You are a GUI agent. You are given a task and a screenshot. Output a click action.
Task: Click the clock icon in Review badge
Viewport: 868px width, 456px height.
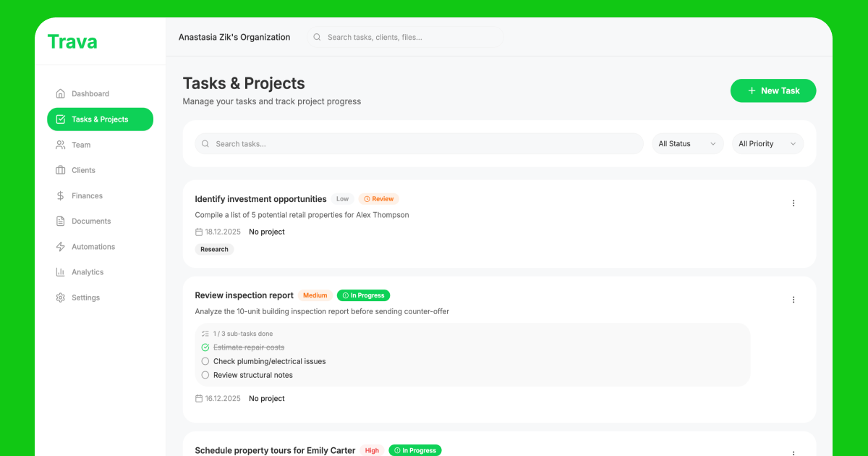tap(367, 199)
